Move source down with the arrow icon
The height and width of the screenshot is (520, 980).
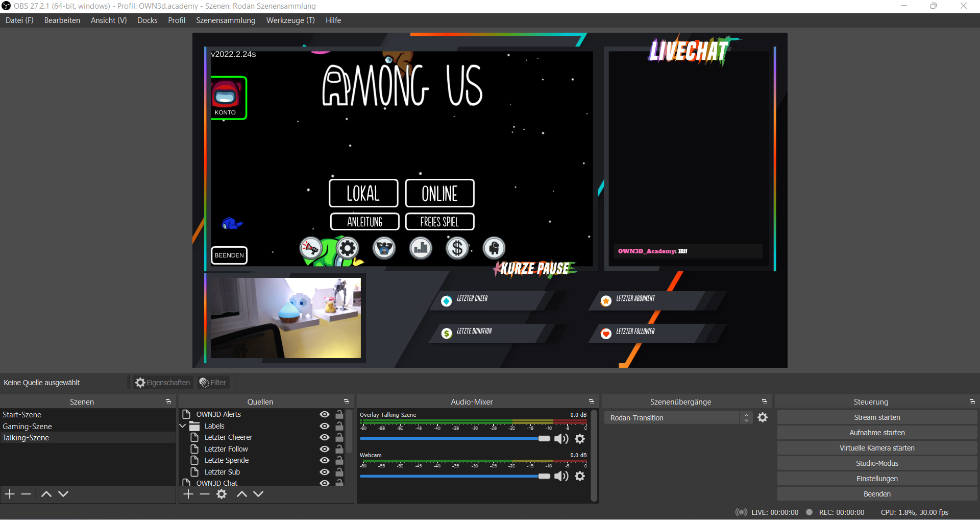tap(258, 494)
